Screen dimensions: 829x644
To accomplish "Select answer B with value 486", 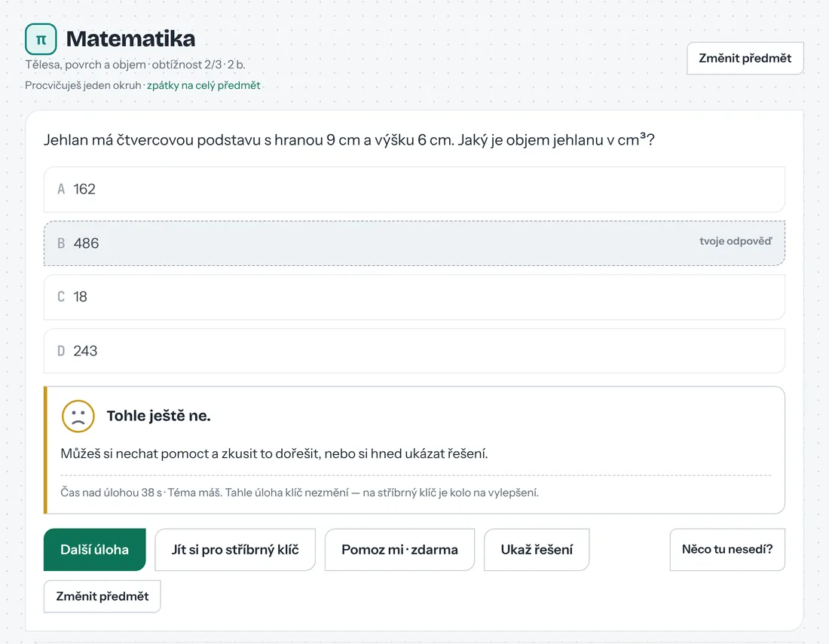I will click(x=414, y=243).
